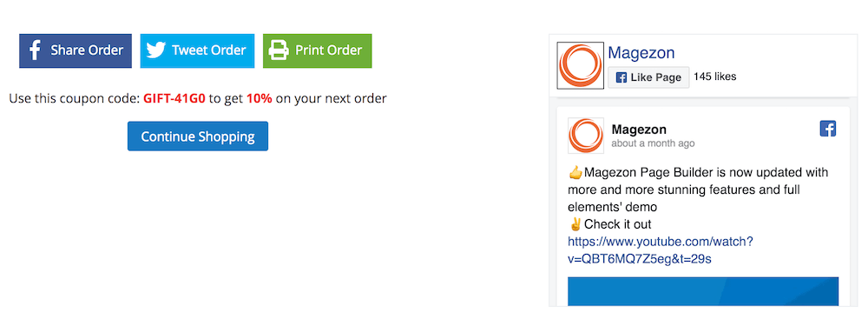Like the Magezon page
The height and width of the screenshot is (326, 868).
coord(648,77)
